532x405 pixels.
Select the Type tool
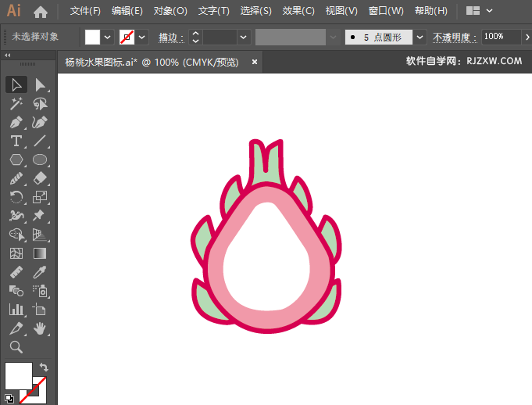(x=16, y=141)
